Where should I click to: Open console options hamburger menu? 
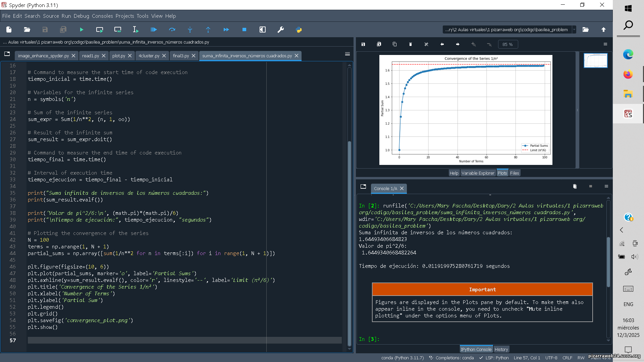[x=606, y=186]
